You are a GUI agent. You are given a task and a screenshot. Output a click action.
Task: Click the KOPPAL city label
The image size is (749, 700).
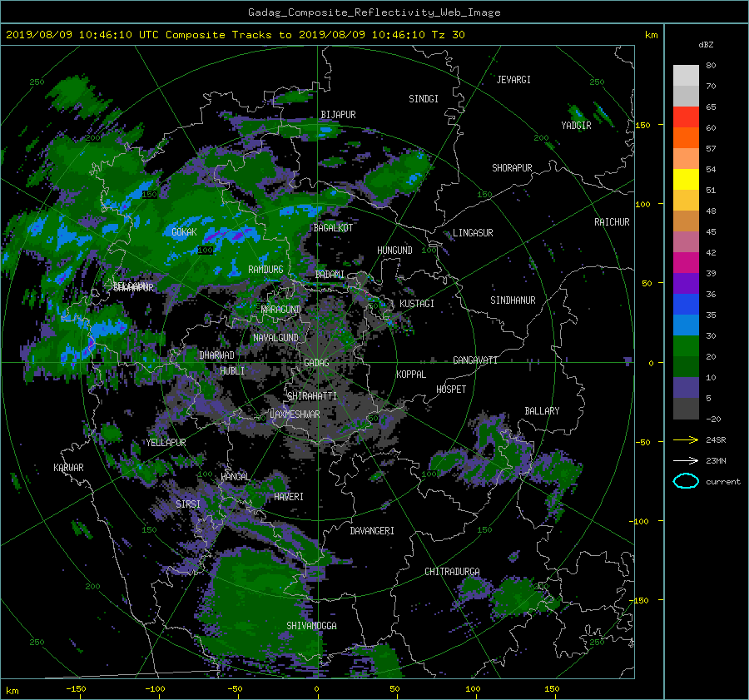[411, 375]
